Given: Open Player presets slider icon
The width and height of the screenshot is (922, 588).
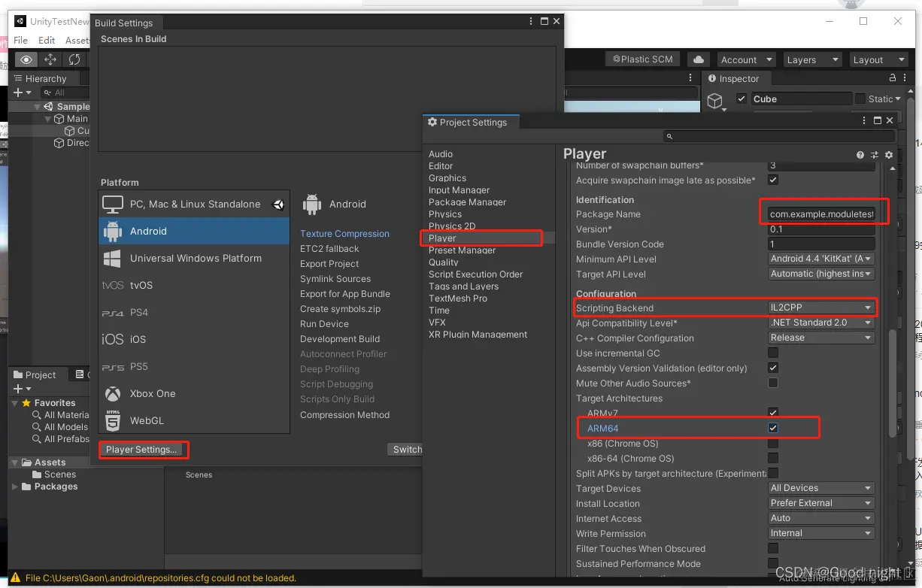Looking at the screenshot, I should click(875, 155).
